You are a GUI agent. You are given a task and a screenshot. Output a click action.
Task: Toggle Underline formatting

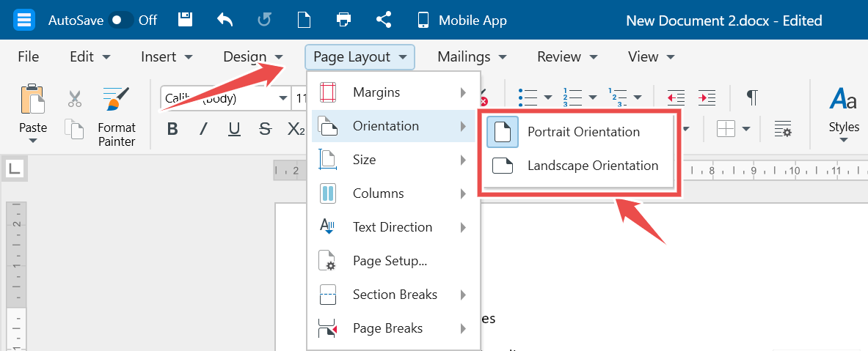(x=234, y=130)
